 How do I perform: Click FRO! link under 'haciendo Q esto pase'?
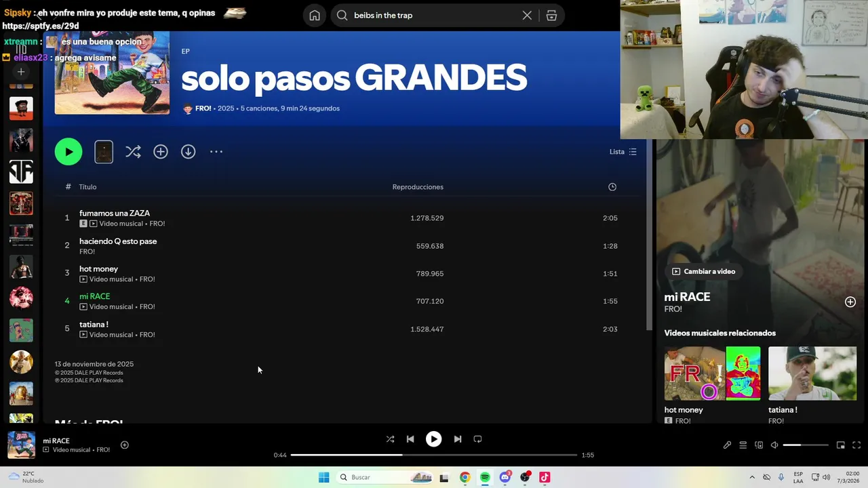point(87,251)
